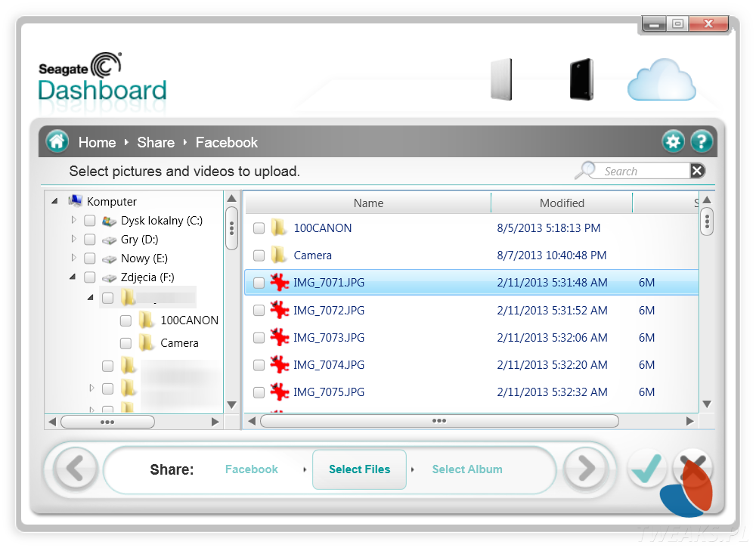756x548 pixels.
Task: Click the tree panel horizontal scrollbar thumb
Action: coord(107,423)
